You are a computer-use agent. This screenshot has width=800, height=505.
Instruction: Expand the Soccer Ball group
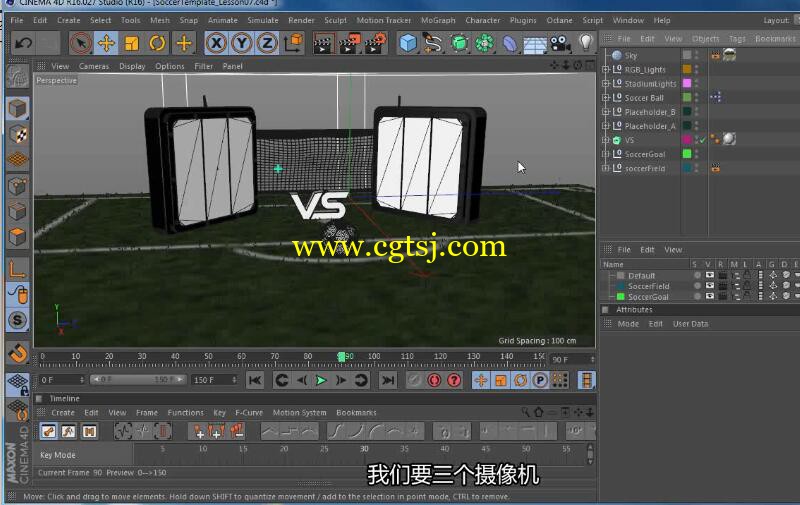(x=606, y=97)
